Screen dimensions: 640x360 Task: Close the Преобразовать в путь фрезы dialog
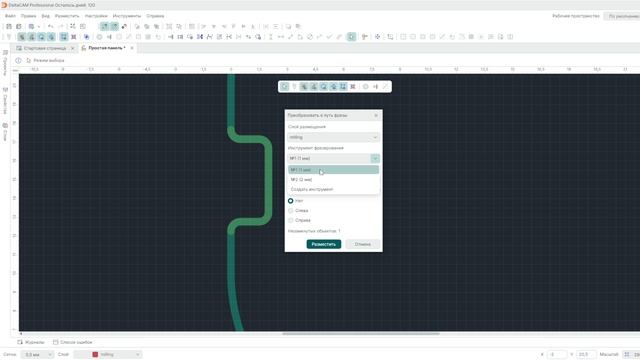point(376,116)
